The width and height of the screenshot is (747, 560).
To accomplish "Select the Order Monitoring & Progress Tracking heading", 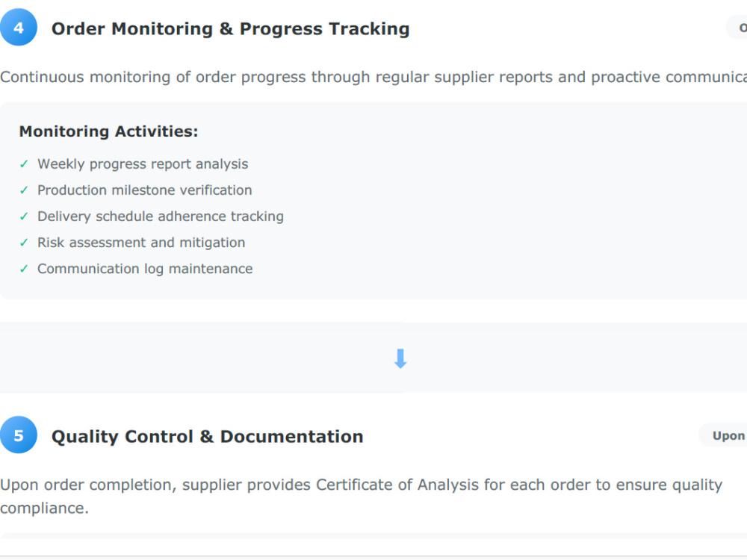I will coord(230,28).
